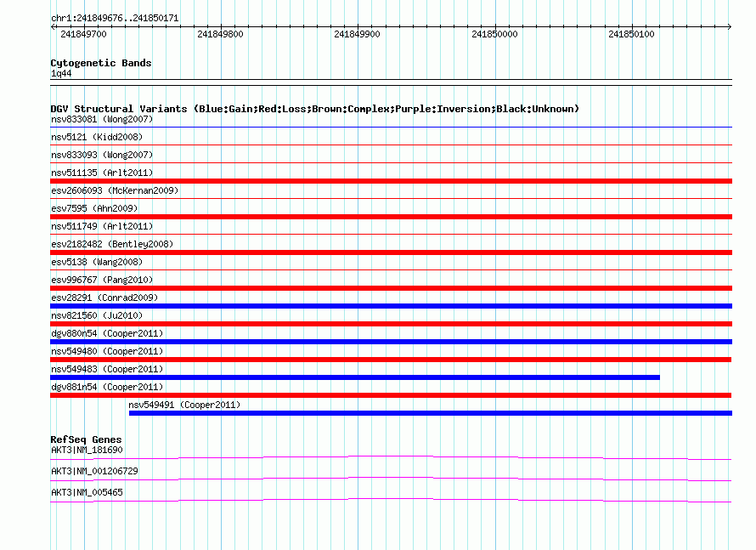Click the nsv511135 (Arlt2011) label

(x=102, y=173)
